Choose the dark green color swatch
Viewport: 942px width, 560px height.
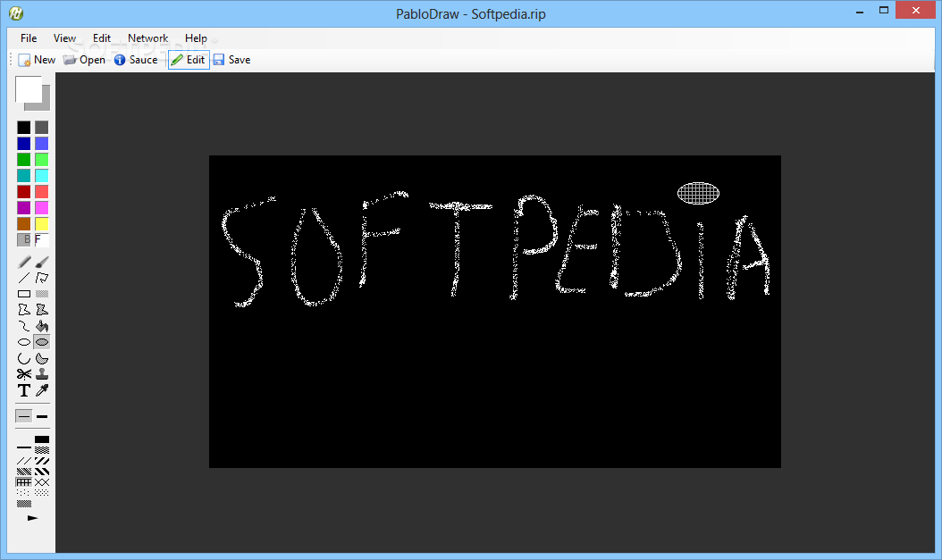[x=23, y=159]
